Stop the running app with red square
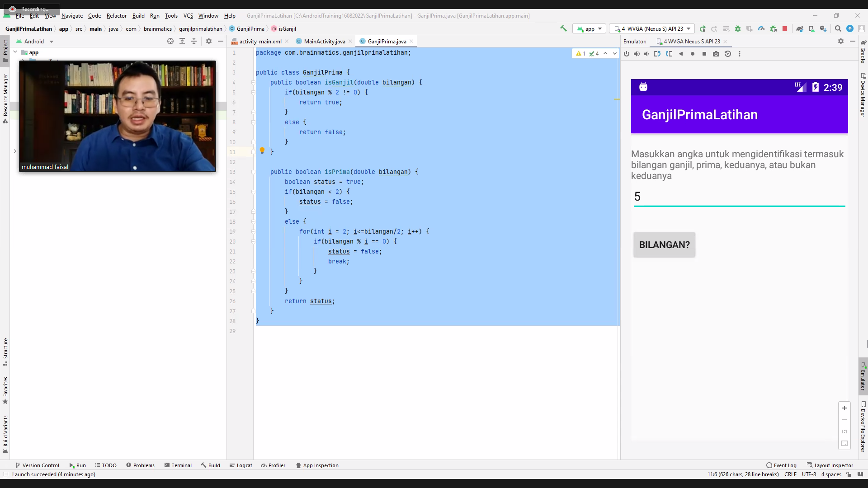The width and height of the screenshot is (868, 488). coord(785,28)
